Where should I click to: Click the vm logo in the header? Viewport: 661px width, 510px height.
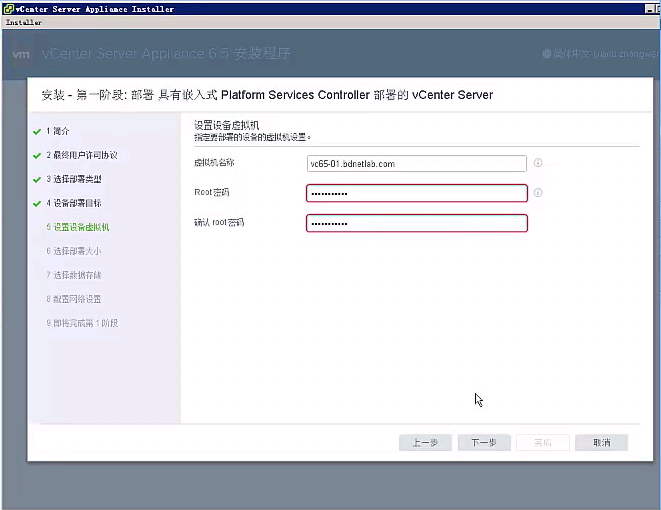(x=21, y=54)
